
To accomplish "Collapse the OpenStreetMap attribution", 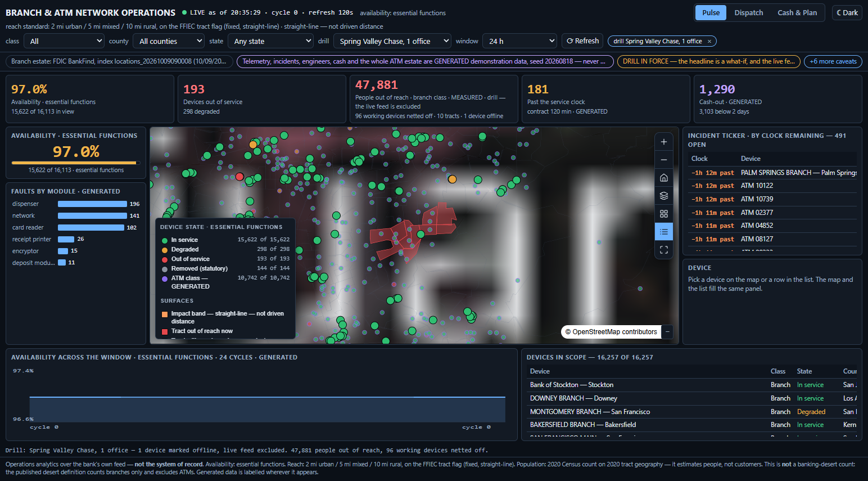I will [x=667, y=332].
